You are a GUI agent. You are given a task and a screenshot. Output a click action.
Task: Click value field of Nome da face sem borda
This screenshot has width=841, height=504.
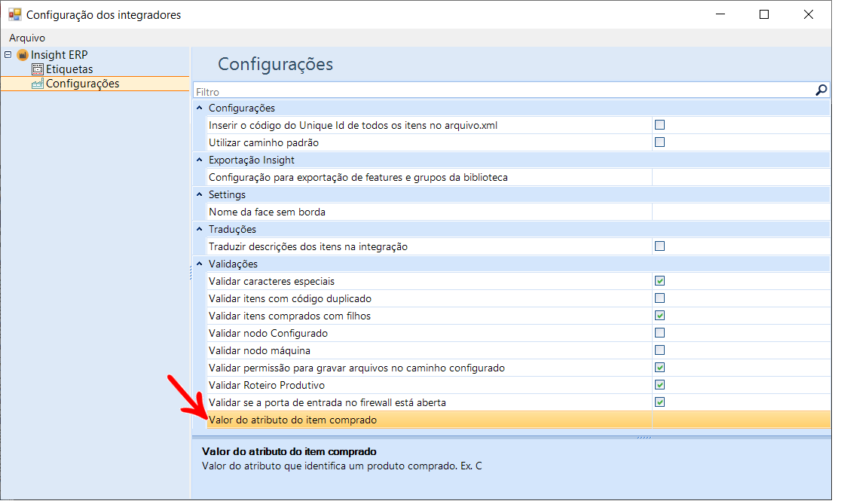742,212
